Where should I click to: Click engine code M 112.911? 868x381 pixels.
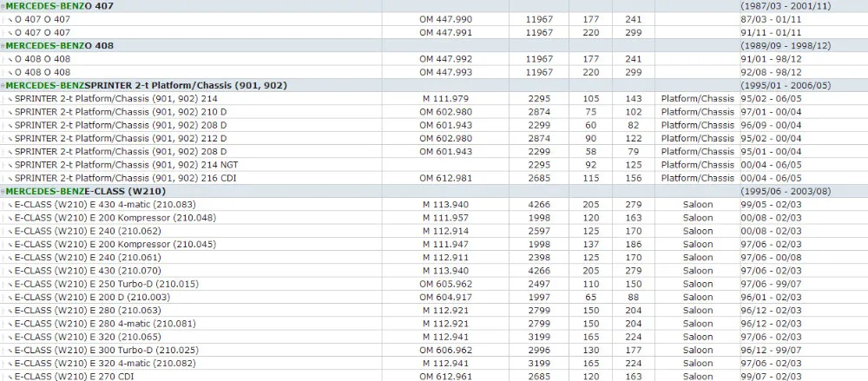pos(445,258)
